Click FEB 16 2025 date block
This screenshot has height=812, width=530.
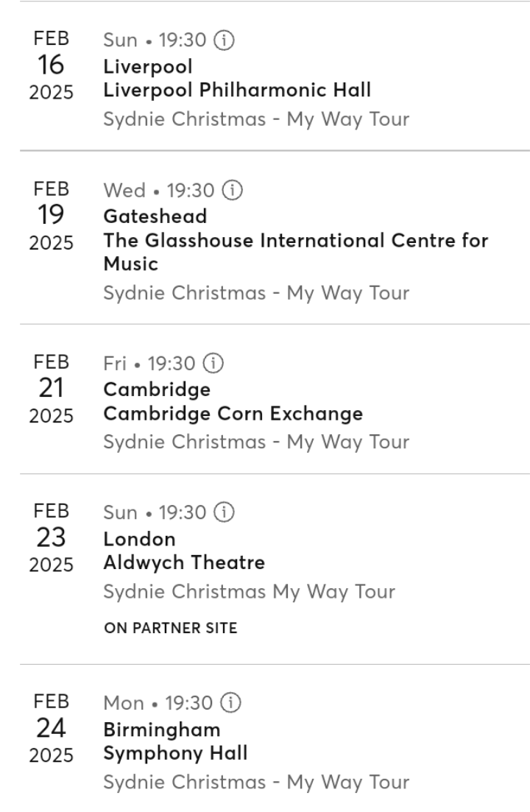[52, 66]
